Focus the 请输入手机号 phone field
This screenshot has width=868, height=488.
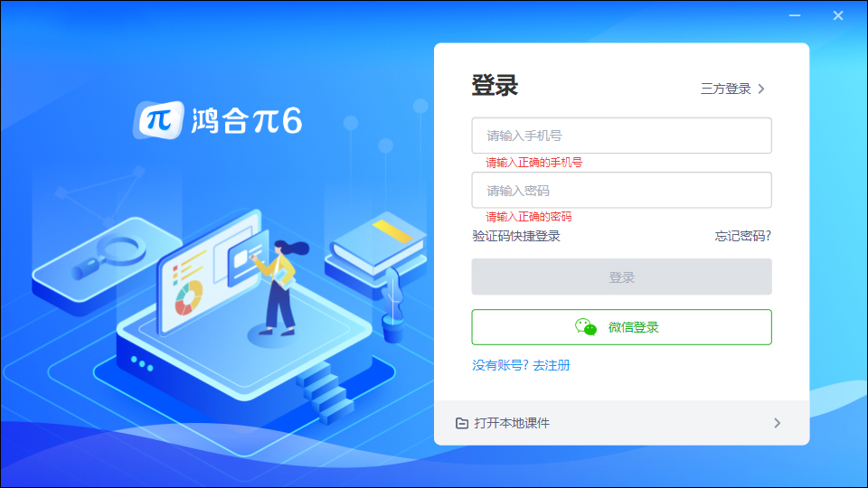(x=622, y=136)
